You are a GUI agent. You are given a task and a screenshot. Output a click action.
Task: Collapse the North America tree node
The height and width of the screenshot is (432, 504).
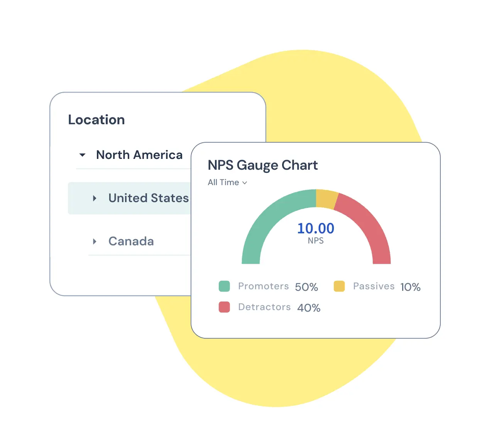click(82, 155)
